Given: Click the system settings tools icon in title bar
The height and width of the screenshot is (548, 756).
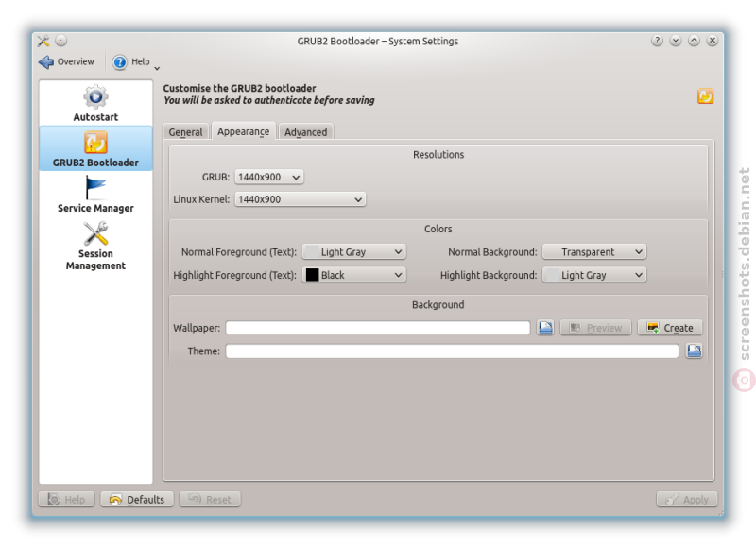Looking at the screenshot, I should pos(43,41).
